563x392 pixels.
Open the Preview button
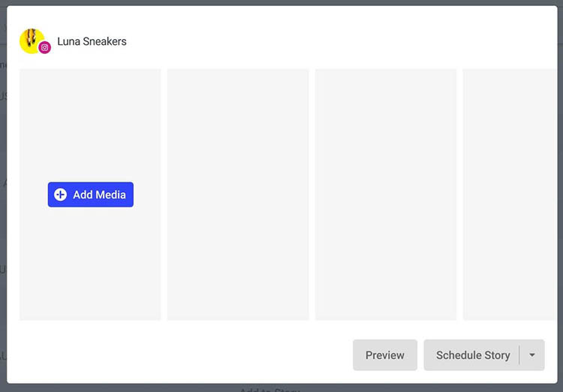coord(385,355)
